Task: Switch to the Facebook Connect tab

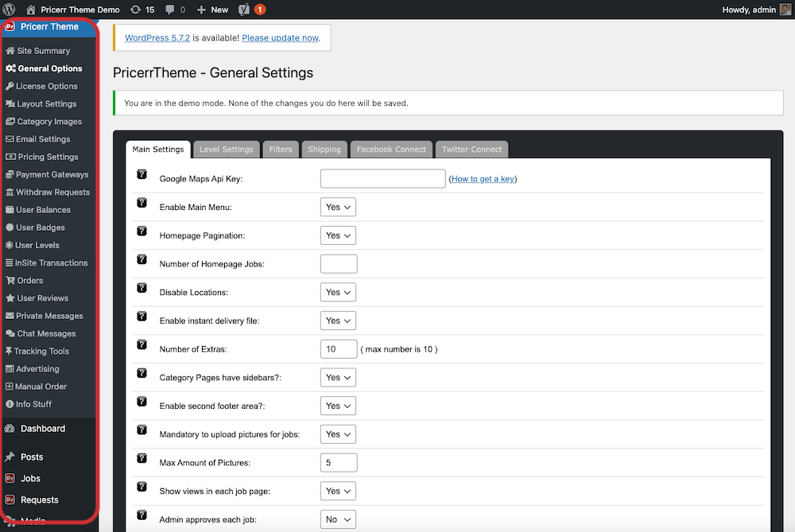Action: tap(391, 150)
